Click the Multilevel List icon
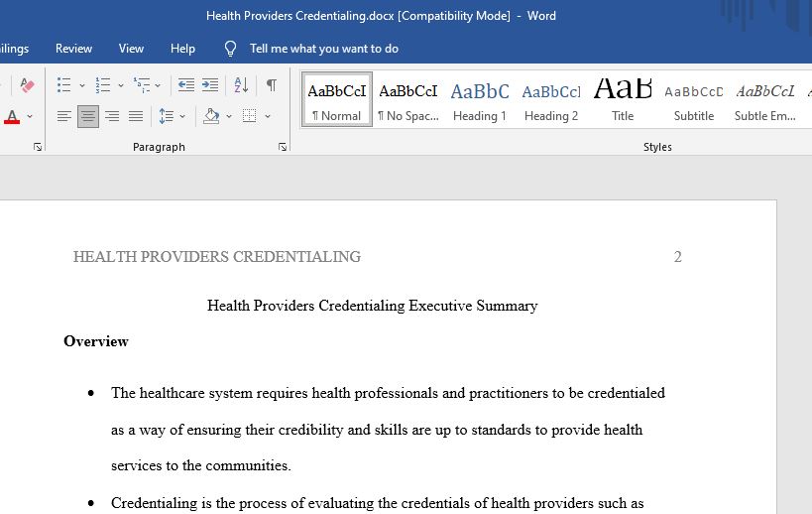 click(x=142, y=85)
